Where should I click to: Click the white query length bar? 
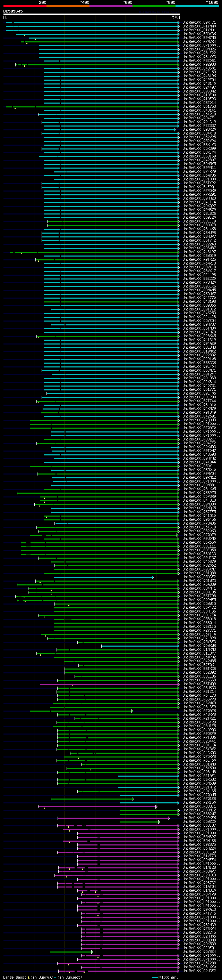click(91, 14)
